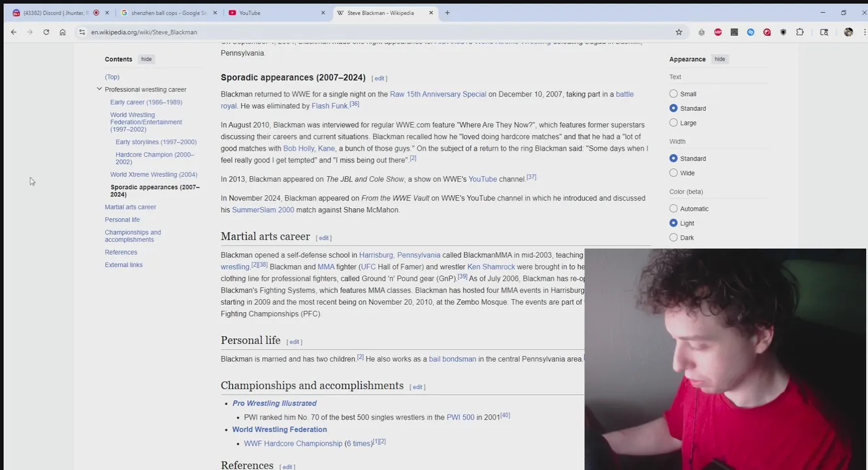The image size is (868, 470).
Task: Open WWF Hardcore Championship link
Action: click(x=293, y=444)
